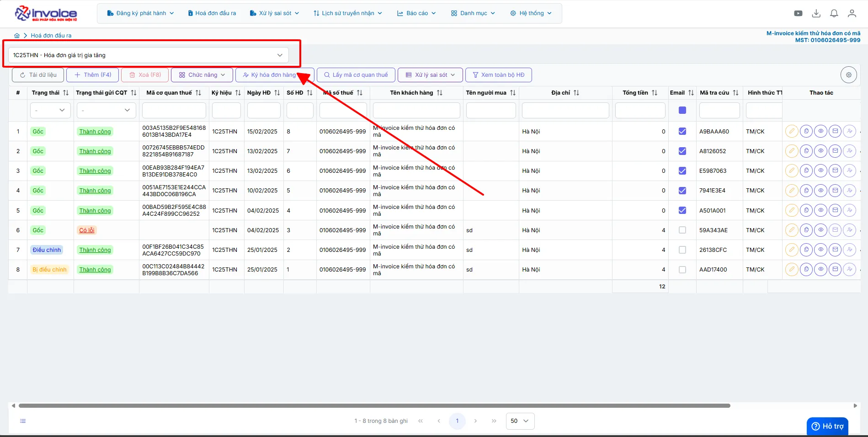Expand the 1C25THN invoice template dropdown

pos(148,55)
